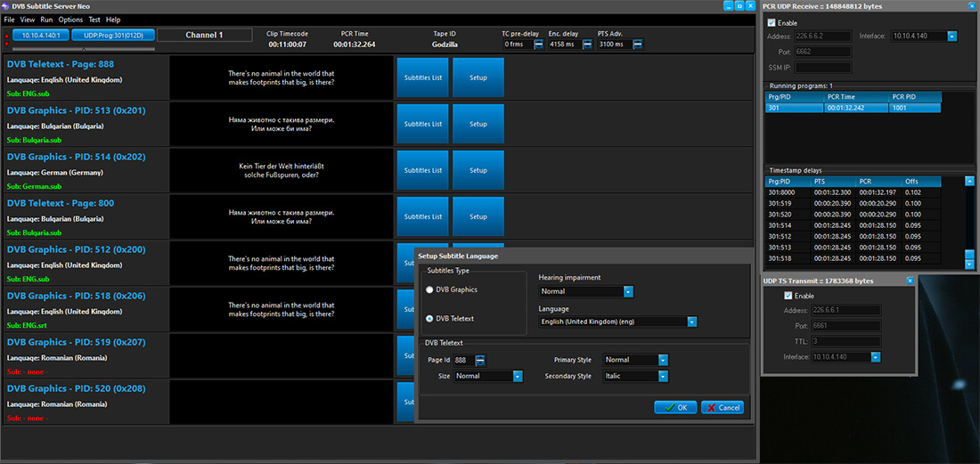Select program 301 row in Running programs
The height and width of the screenshot is (464, 980).
pyautogui.click(x=853, y=108)
